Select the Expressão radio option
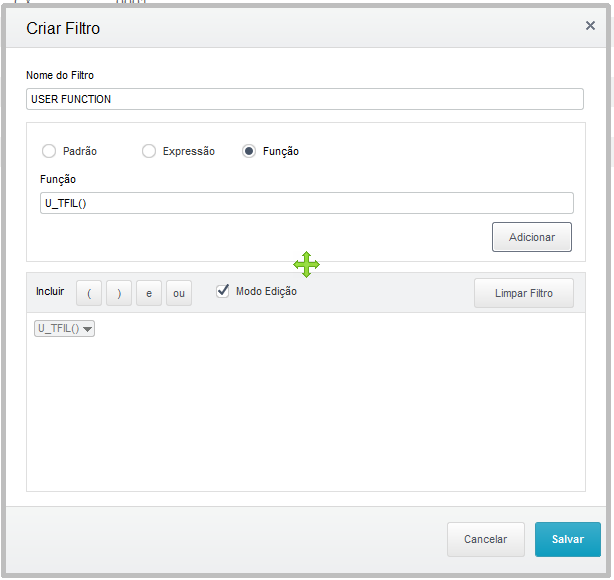The width and height of the screenshot is (614, 580). pos(149,151)
